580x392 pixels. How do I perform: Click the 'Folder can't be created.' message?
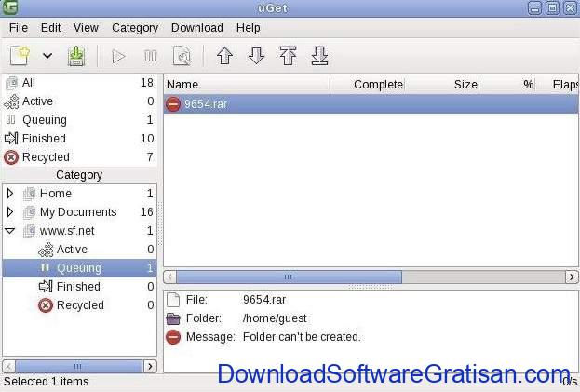302,337
